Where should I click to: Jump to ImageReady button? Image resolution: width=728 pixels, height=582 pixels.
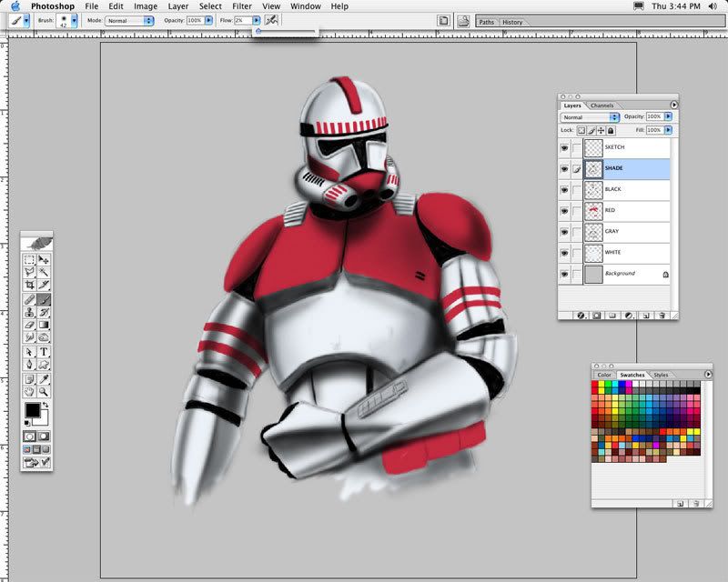click(36, 462)
